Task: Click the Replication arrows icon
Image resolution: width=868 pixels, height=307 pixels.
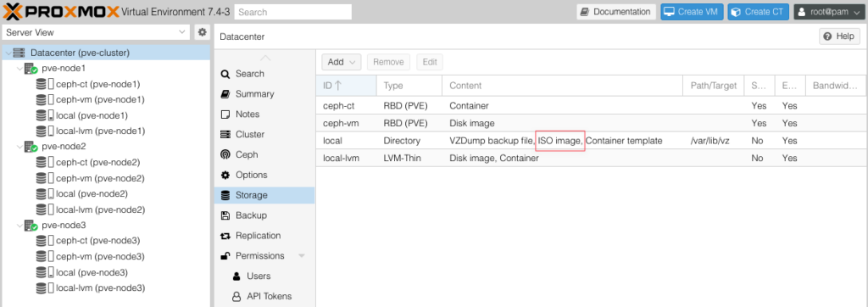Action: click(225, 236)
